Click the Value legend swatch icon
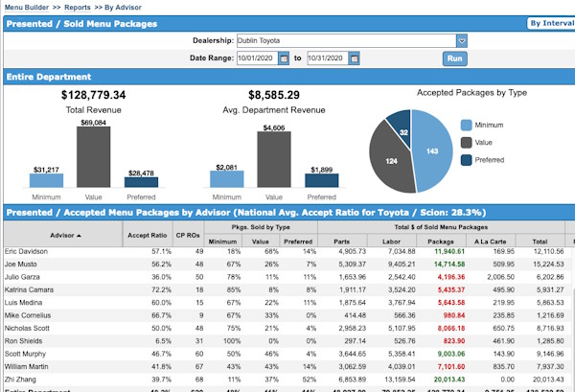575x392 pixels. click(x=467, y=143)
